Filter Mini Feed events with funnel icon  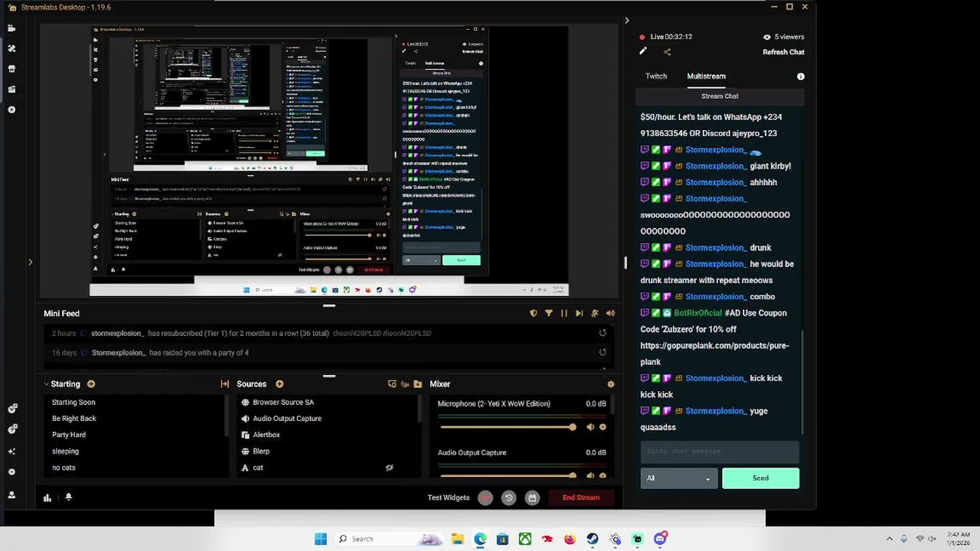coord(548,313)
